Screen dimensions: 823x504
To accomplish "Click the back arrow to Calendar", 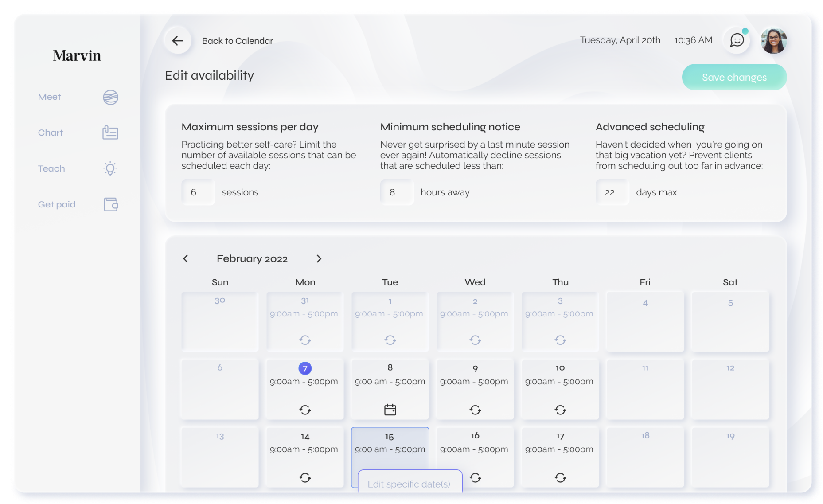I will click(x=178, y=41).
